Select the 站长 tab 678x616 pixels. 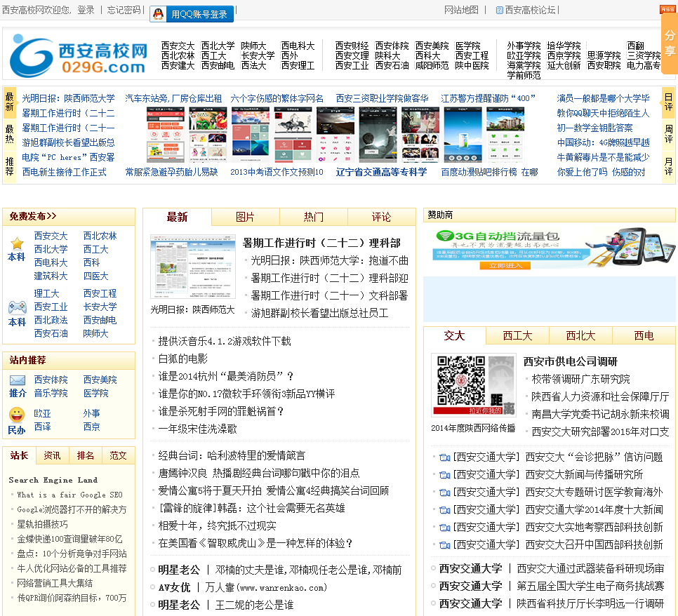19,455
